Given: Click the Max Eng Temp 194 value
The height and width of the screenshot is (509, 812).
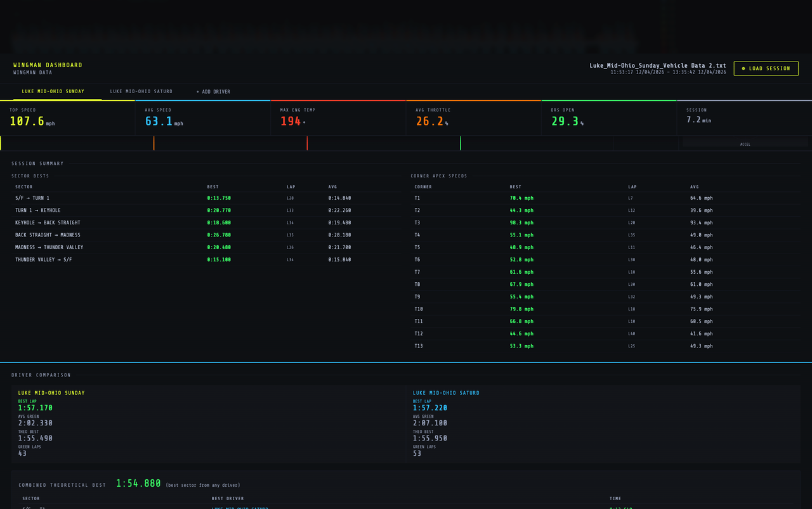Looking at the screenshot, I should tap(293, 121).
